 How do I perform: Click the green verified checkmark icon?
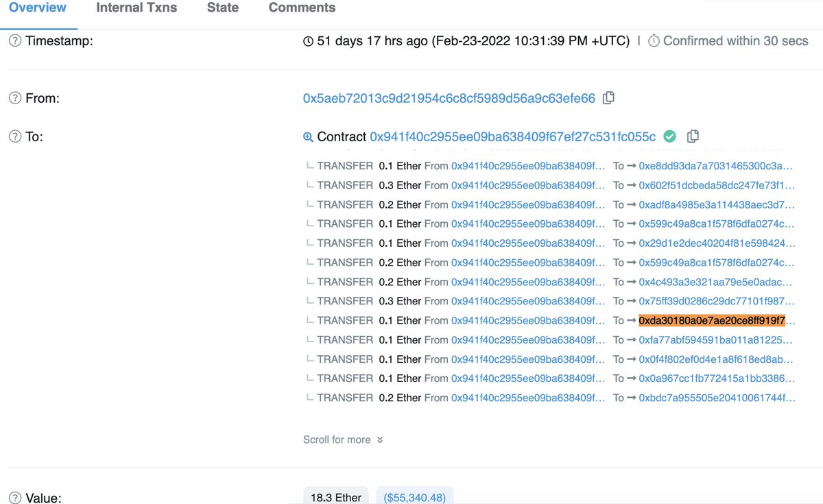coord(670,136)
